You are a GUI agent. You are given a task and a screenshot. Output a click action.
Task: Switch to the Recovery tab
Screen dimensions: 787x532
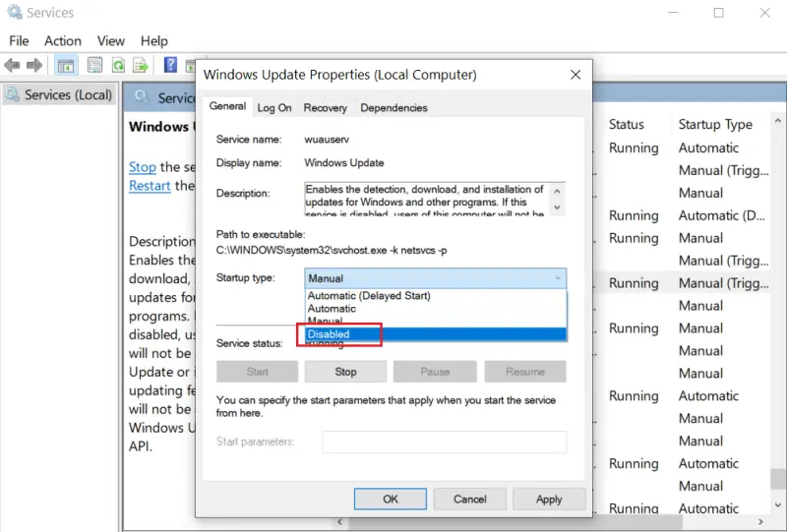[x=326, y=108]
